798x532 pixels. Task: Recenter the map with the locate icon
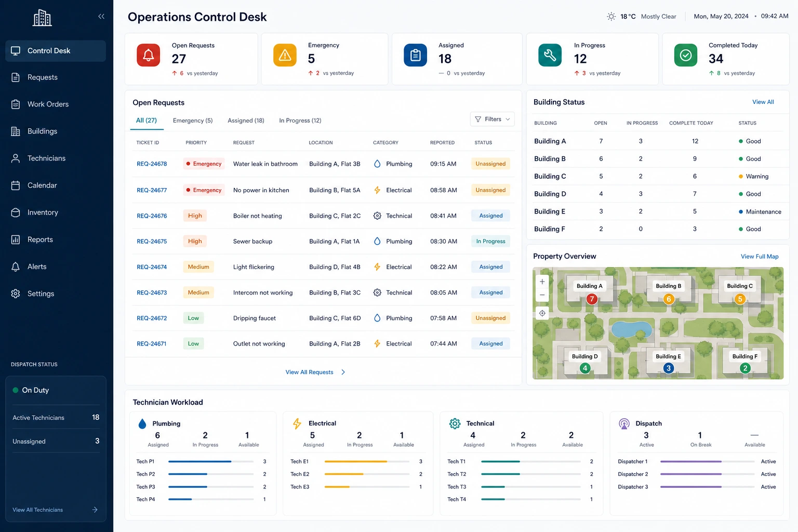(x=542, y=313)
